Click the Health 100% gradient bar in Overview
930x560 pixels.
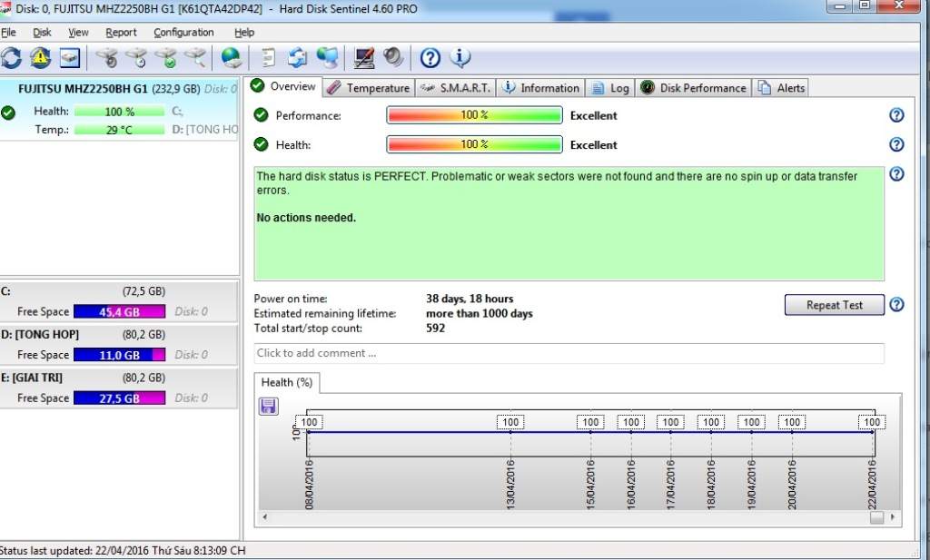coord(474,144)
